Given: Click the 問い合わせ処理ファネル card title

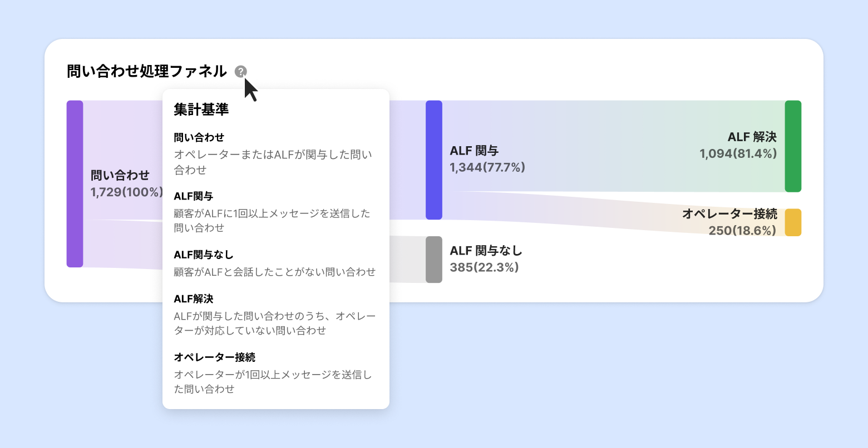Looking at the screenshot, I should (x=147, y=71).
